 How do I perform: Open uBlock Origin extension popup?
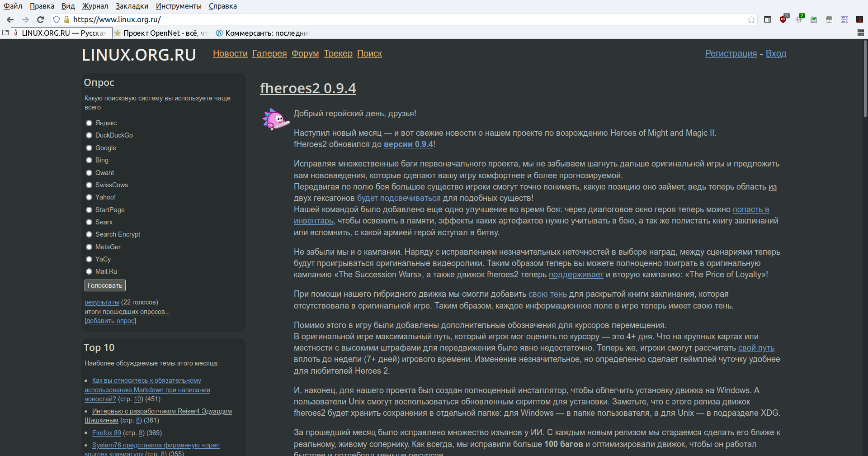[x=783, y=19]
